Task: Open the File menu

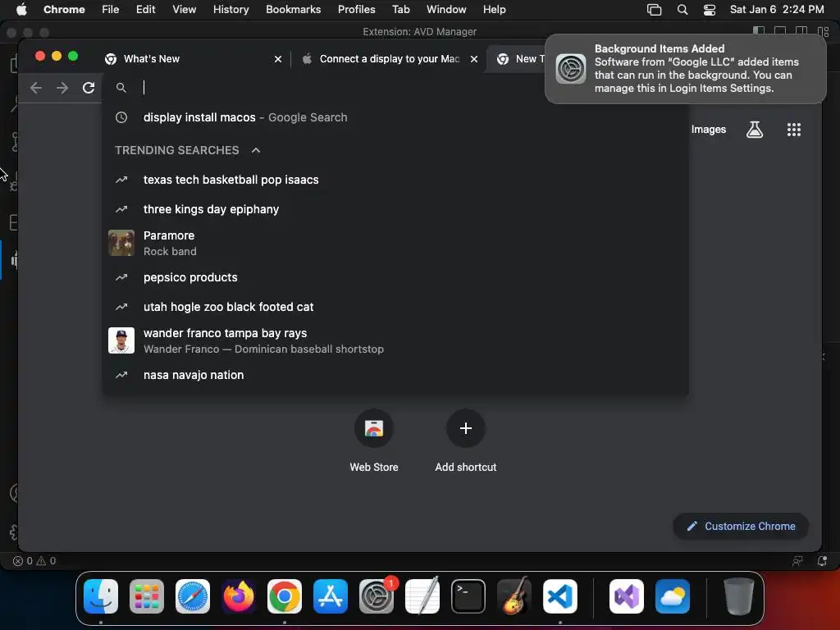Action: click(111, 10)
